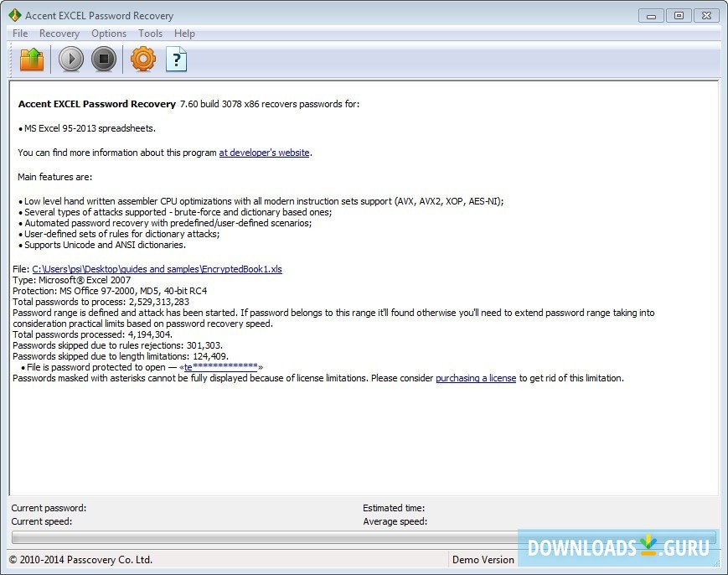Click the app logo icon in title bar
This screenshot has width=728, height=575.
[14, 15]
